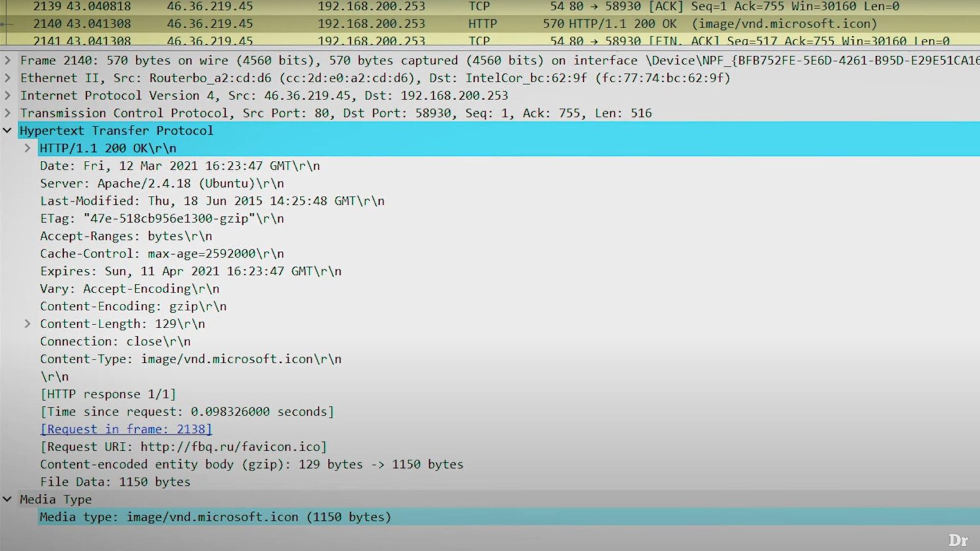
Task: Select packet 2141 FIN, ACK row
Action: point(490,40)
